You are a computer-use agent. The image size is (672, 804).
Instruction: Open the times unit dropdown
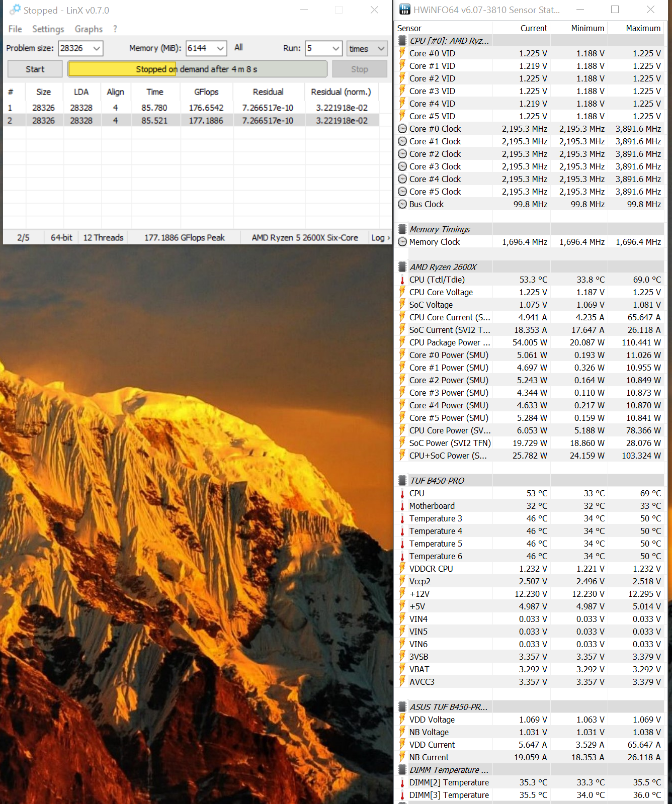(x=367, y=48)
